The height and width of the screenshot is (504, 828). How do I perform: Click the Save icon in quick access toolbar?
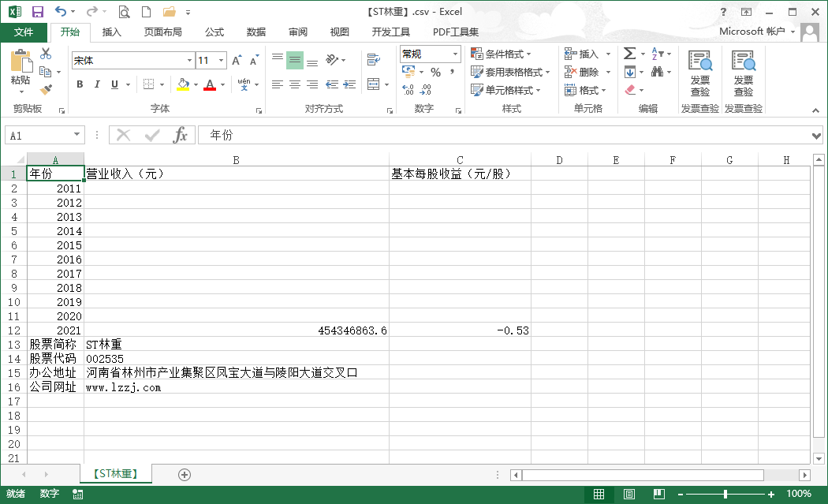point(37,12)
